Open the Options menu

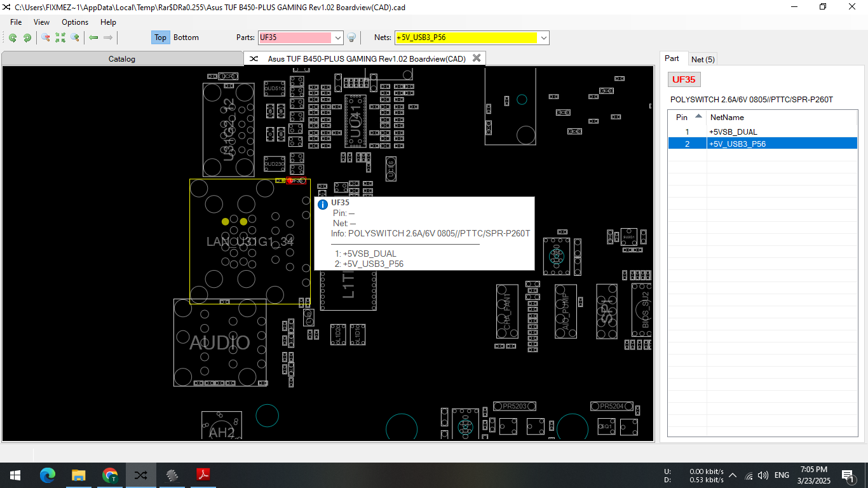75,22
